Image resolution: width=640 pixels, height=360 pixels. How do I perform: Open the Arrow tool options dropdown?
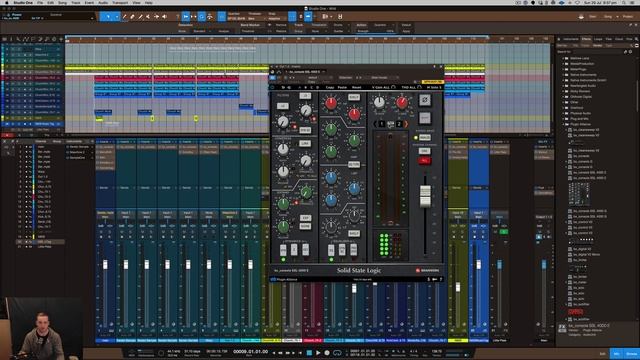point(117,17)
